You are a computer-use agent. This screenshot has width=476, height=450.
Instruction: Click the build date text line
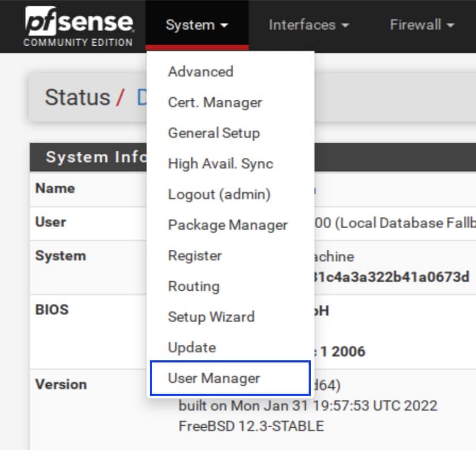308,406
